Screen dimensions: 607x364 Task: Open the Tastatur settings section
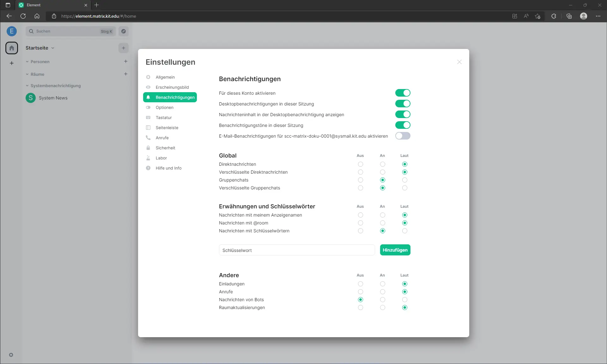tap(163, 117)
